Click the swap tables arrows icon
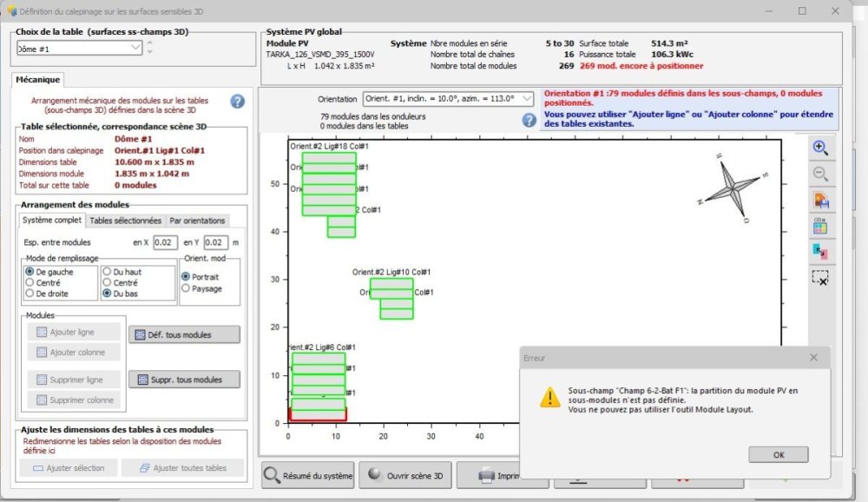This screenshot has width=868, height=502. click(x=820, y=252)
